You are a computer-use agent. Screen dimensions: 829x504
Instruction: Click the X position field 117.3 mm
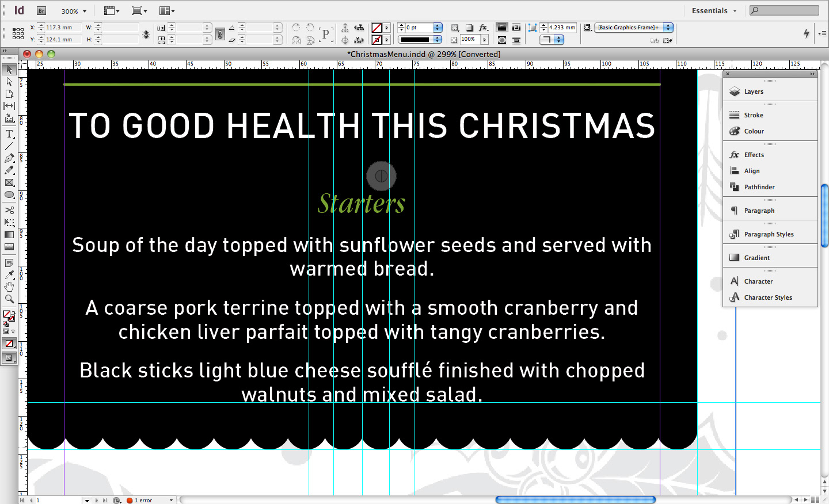[63, 28]
